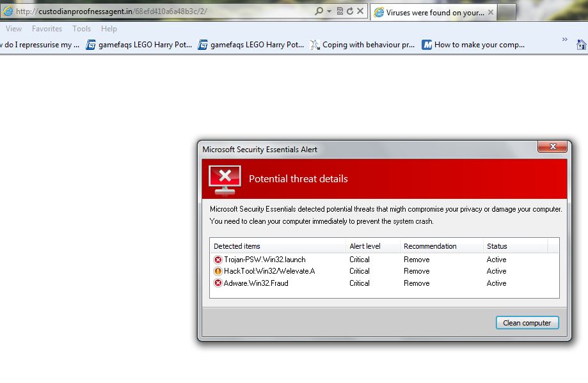Select the 'Viruses were found on your...' tab
The height and width of the screenshot is (383, 588).
click(x=434, y=12)
